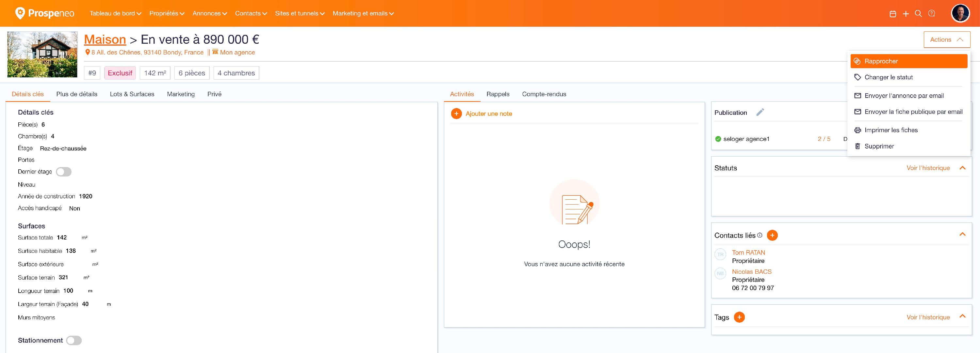Toggle the Dernier étage switch
Image resolution: width=980 pixels, height=353 pixels.
63,172
